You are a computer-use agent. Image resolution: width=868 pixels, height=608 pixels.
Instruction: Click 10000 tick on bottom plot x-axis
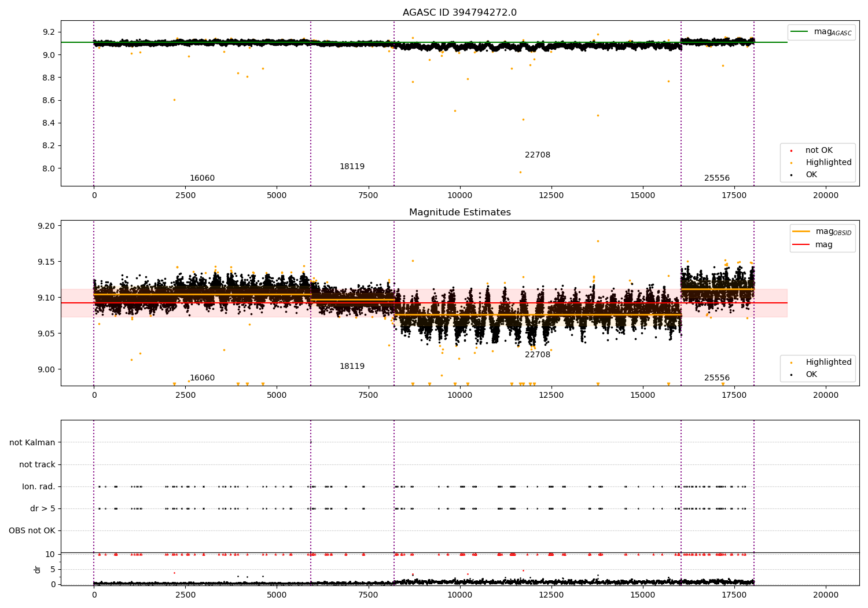(459, 595)
